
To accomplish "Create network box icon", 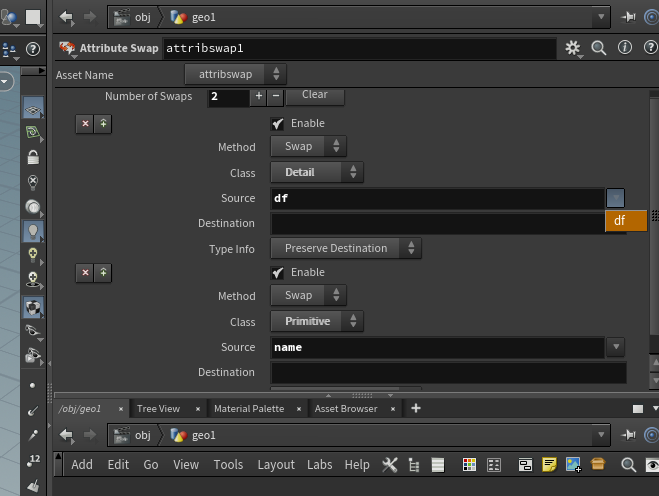I will click(x=525, y=465).
